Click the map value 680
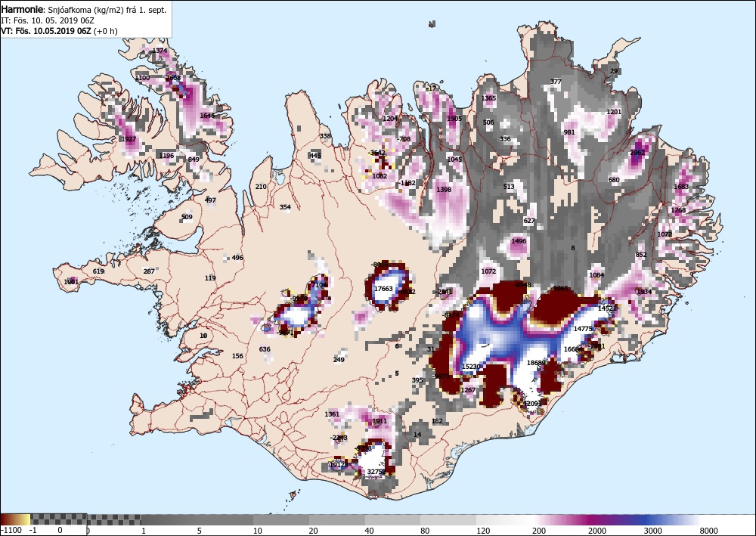The image size is (756, 536). 614,180
